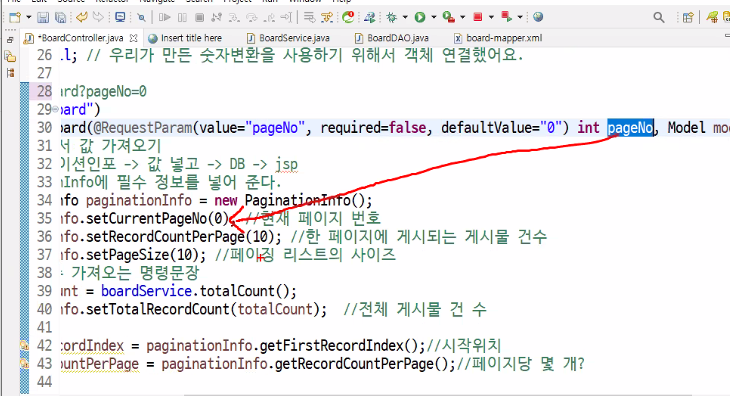Click the Search magnifier icon
This screenshot has height=396, width=730.
tap(658, 18)
